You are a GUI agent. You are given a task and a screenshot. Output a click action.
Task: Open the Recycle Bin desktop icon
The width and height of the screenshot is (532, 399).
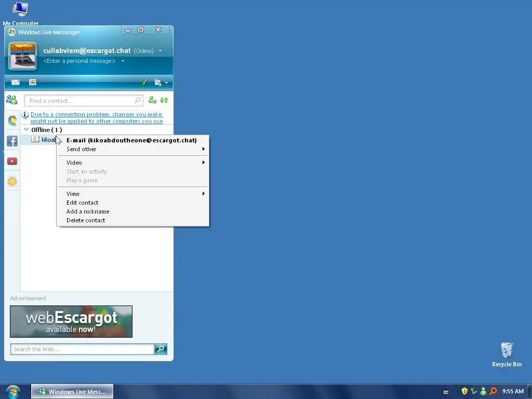pyautogui.click(x=507, y=355)
